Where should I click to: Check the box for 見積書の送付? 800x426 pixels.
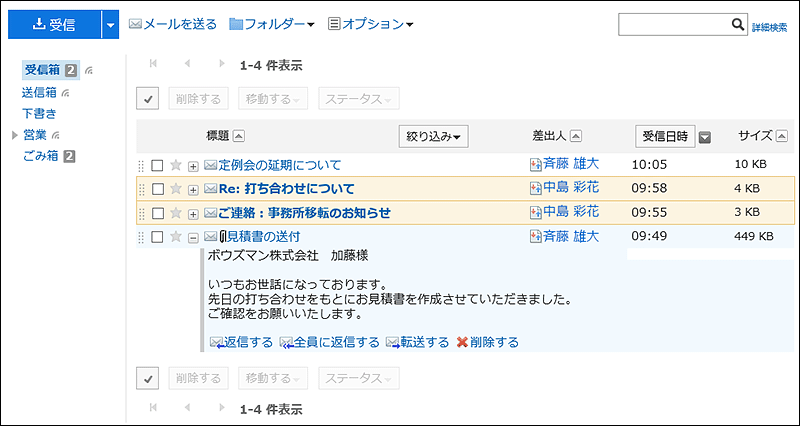(x=158, y=237)
